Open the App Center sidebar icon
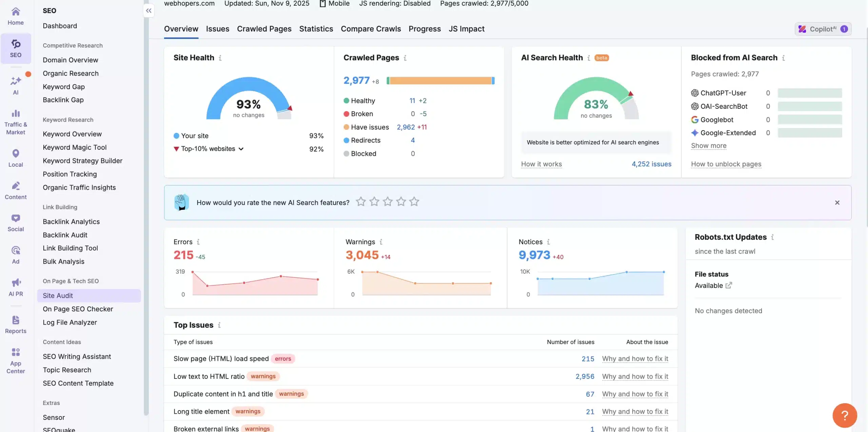The width and height of the screenshot is (868, 432). pyautogui.click(x=16, y=361)
